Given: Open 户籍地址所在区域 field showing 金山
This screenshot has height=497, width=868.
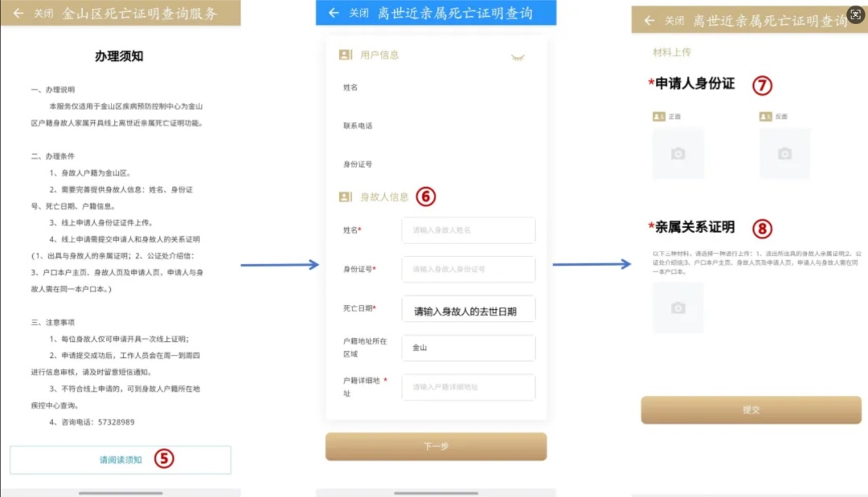Looking at the screenshot, I should (469, 348).
